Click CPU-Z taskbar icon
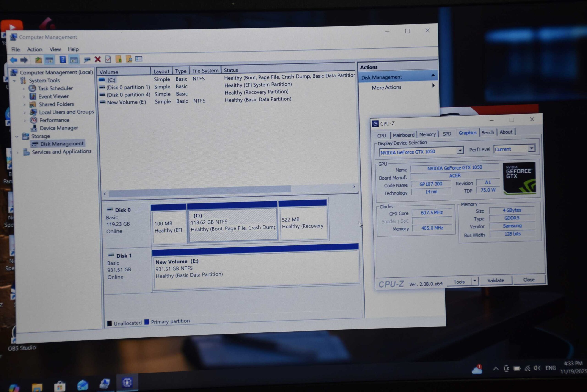The image size is (587, 392). (127, 383)
